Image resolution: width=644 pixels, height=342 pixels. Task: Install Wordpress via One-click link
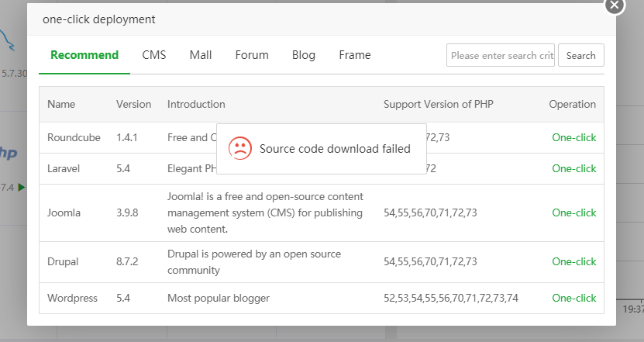pyautogui.click(x=574, y=298)
